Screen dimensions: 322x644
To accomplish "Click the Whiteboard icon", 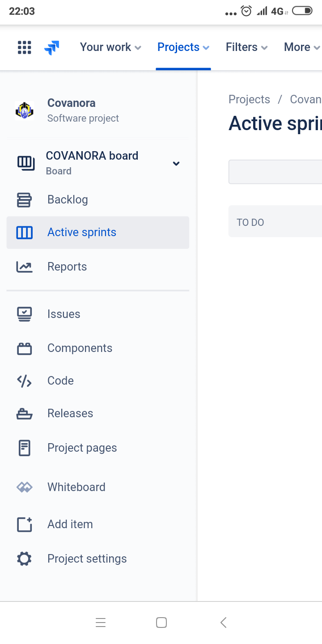I will 25,487.
